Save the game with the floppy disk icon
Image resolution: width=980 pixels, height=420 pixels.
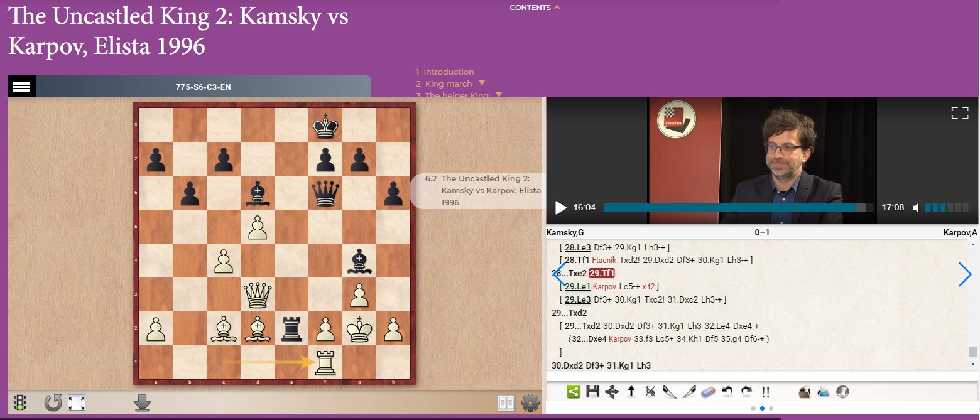coord(592,392)
